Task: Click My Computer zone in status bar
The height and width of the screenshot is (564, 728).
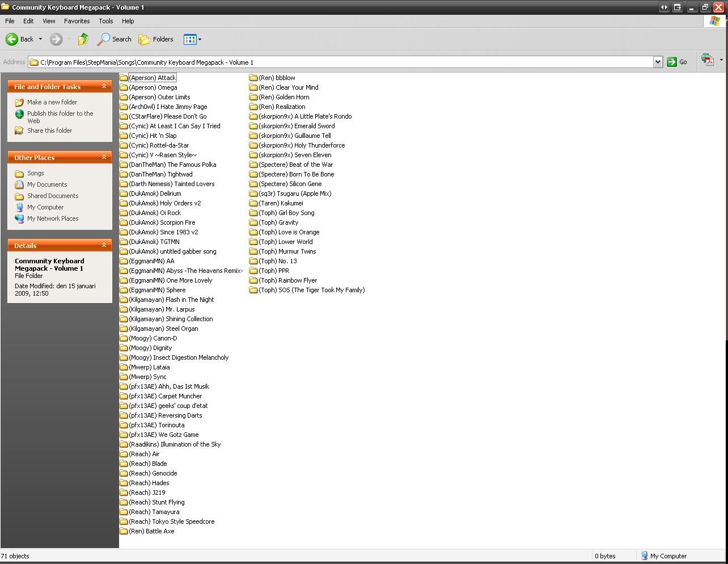Action: [x=663, y=556]
